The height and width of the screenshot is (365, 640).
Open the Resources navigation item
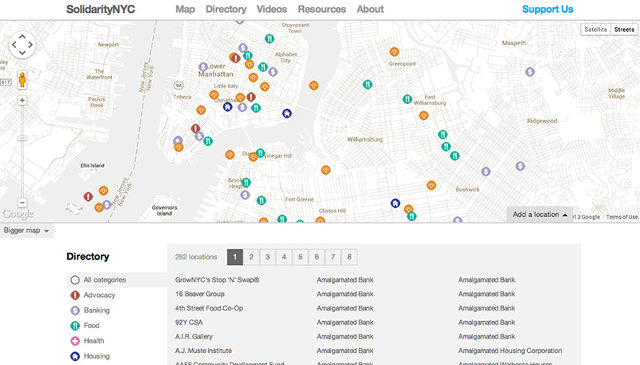[x=322, y=9]
